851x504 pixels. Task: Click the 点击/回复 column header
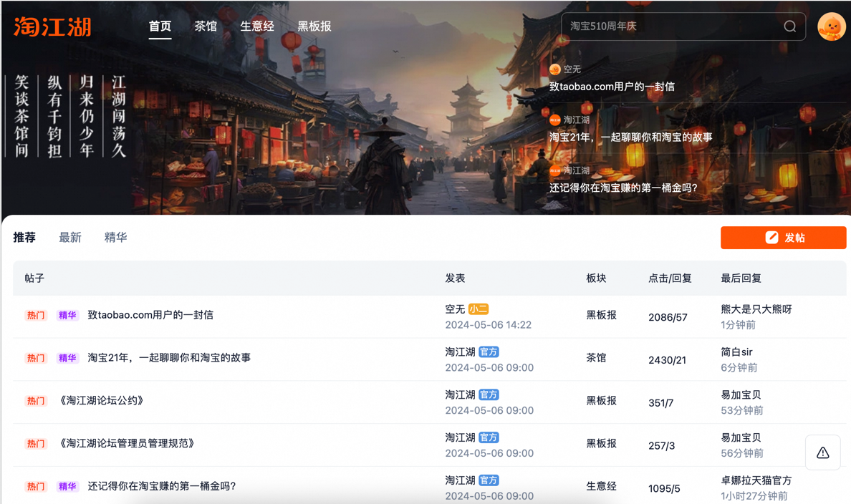click(670, 278)
